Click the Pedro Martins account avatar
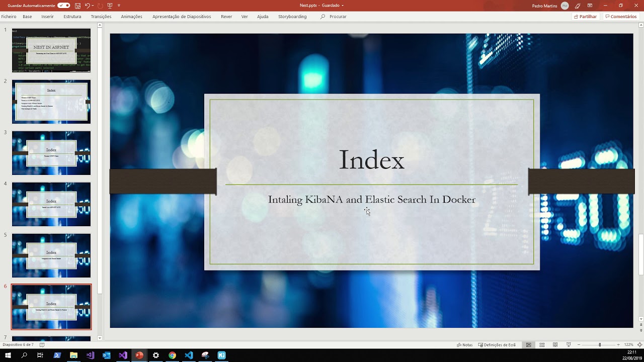The image size is (644, 362). 565,6
